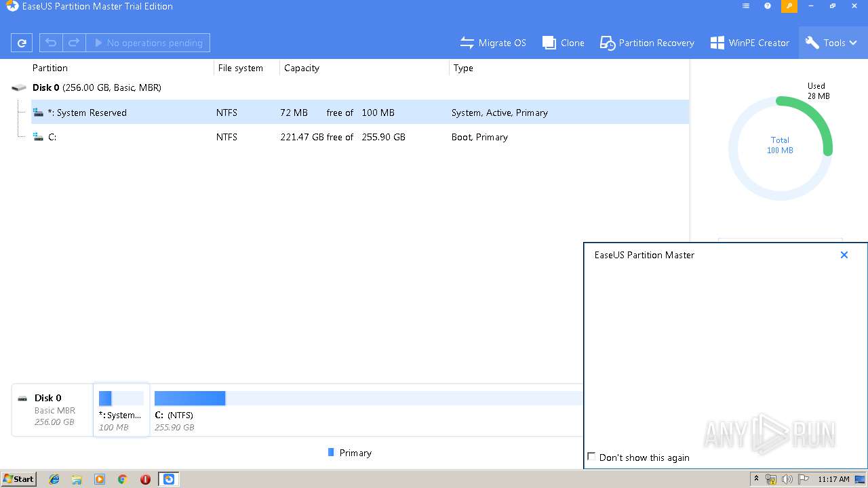Open media player from taskbar
The image size is (868, 488).
[x=100, y=479]
